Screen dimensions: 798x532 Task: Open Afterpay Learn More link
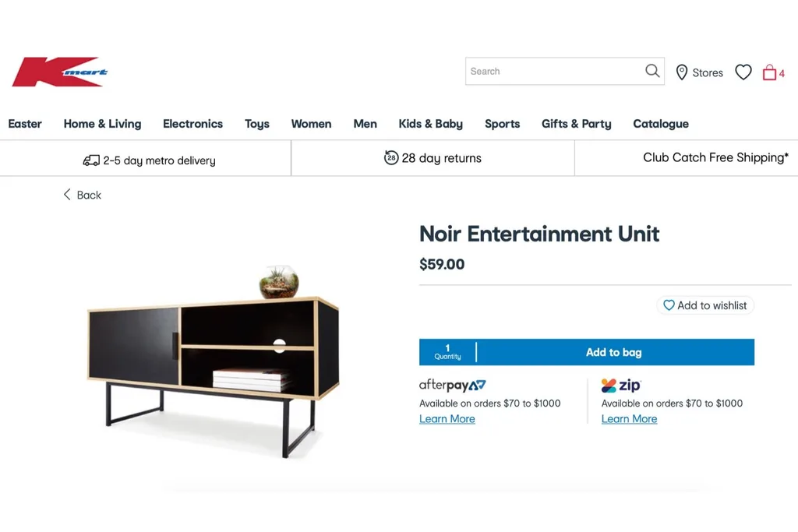tap(447, 419)
